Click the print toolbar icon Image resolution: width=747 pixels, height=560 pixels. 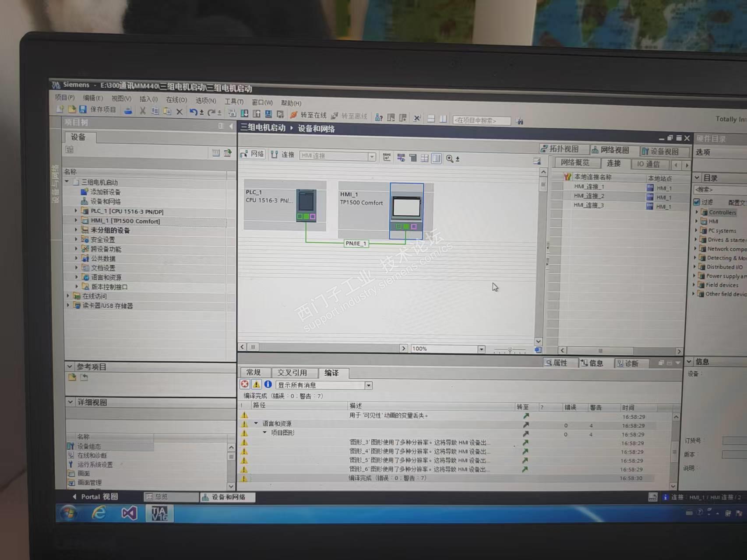(128, 110)
